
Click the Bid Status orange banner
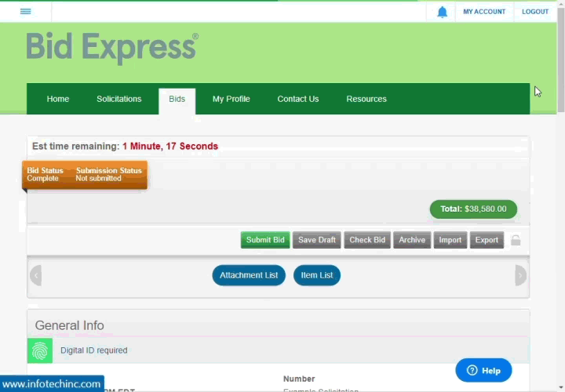pos(85,175)
